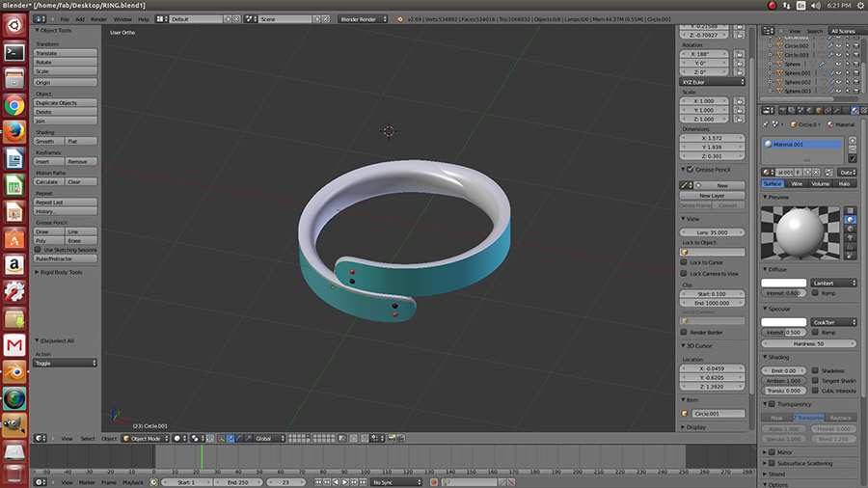
Task: Open Google Chrome from the Ubuntu launcher
Action: coord(14,105)
